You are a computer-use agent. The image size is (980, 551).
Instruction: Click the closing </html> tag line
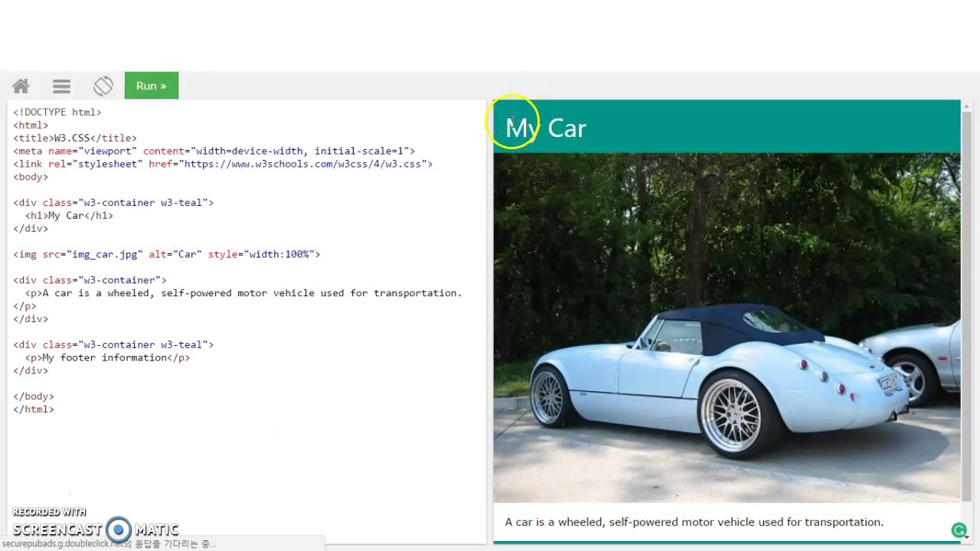tap(34, 409)
